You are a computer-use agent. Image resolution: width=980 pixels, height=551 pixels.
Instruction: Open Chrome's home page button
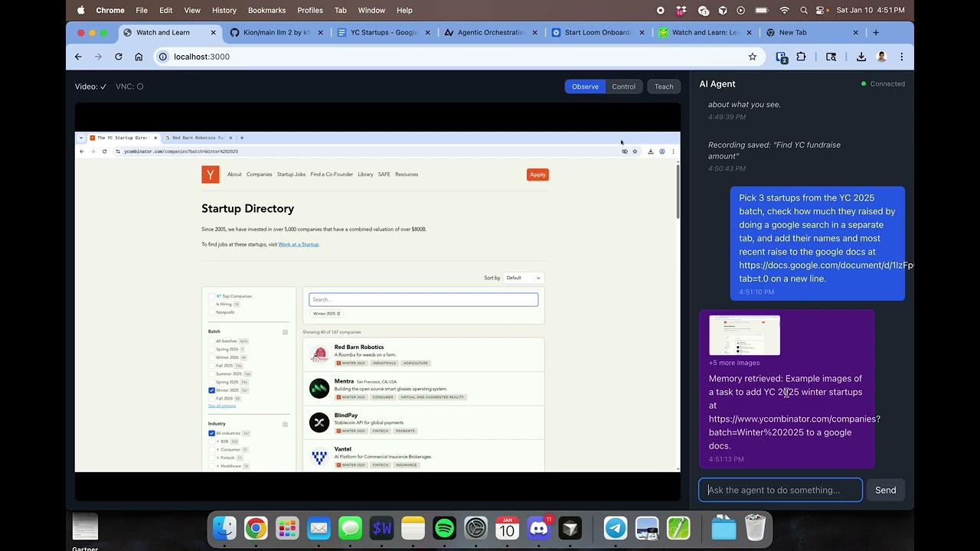point(139,57)
